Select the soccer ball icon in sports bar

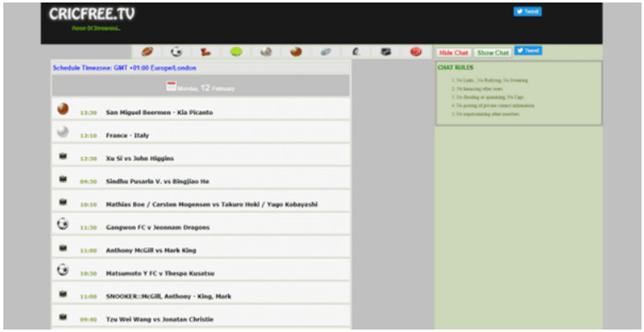click(x=176, y=52)
